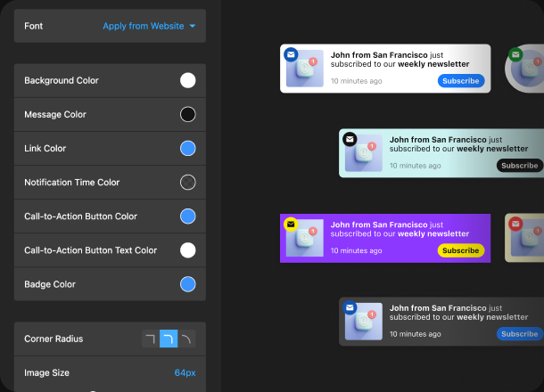Change the Call-to-Action Button Color swatch
Image resolution: width=544 pixels, height=392 pixels.
click(x=188, y=216)
